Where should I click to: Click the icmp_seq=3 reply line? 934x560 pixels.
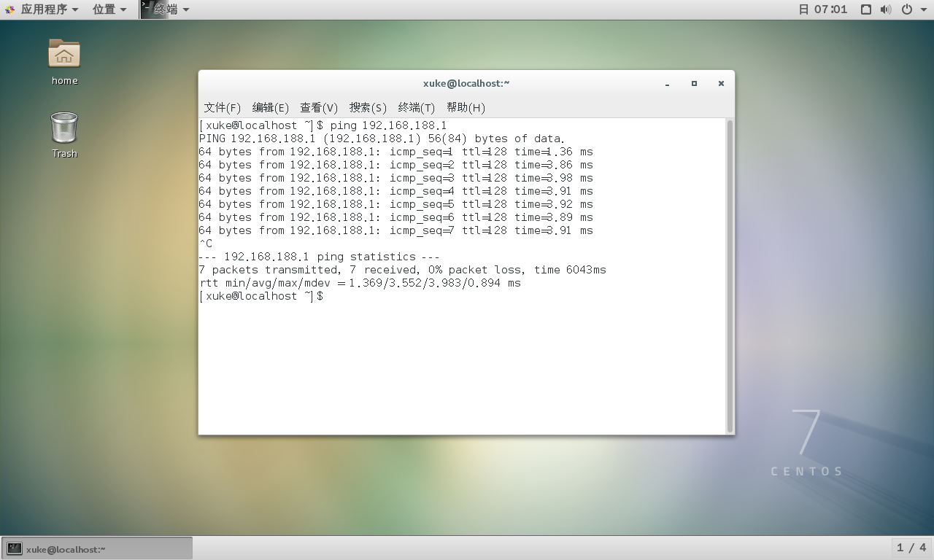click(x=395, y=178)
